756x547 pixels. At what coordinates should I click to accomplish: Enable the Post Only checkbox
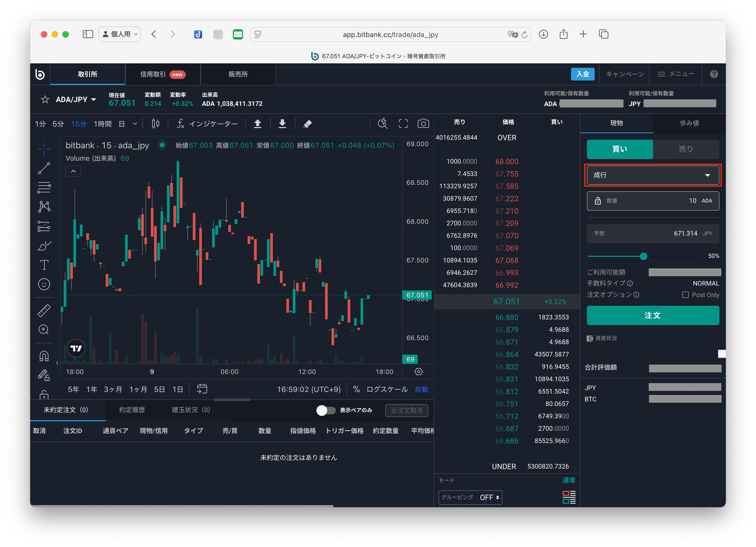coord(685,295)
